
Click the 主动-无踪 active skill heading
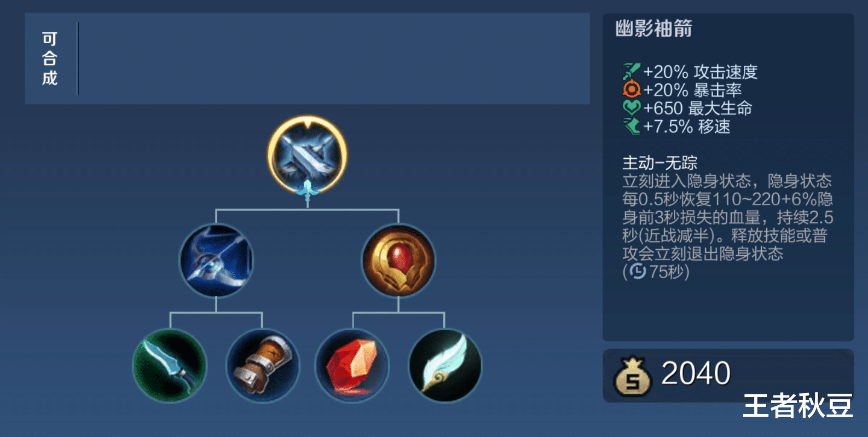[659, 163]
